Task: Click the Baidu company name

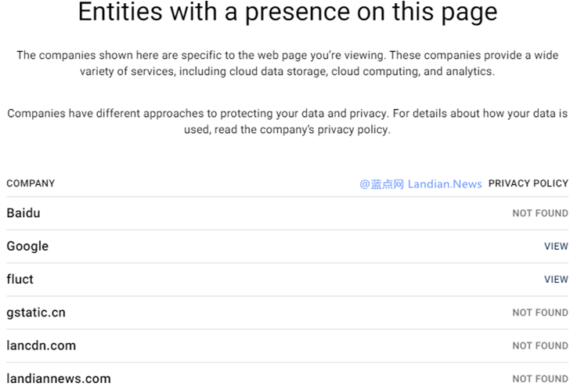Action: click(x=23, y=213)
